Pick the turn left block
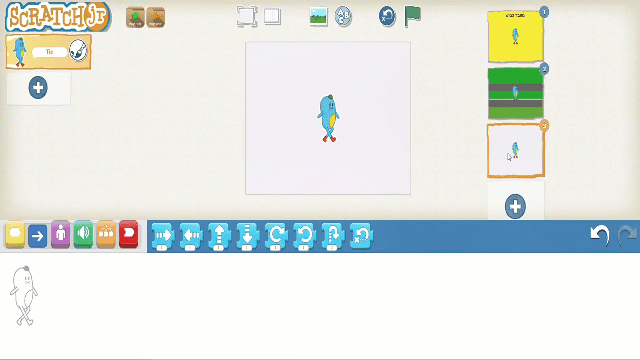This screenshot has height=360, width=640. (304, 236)
